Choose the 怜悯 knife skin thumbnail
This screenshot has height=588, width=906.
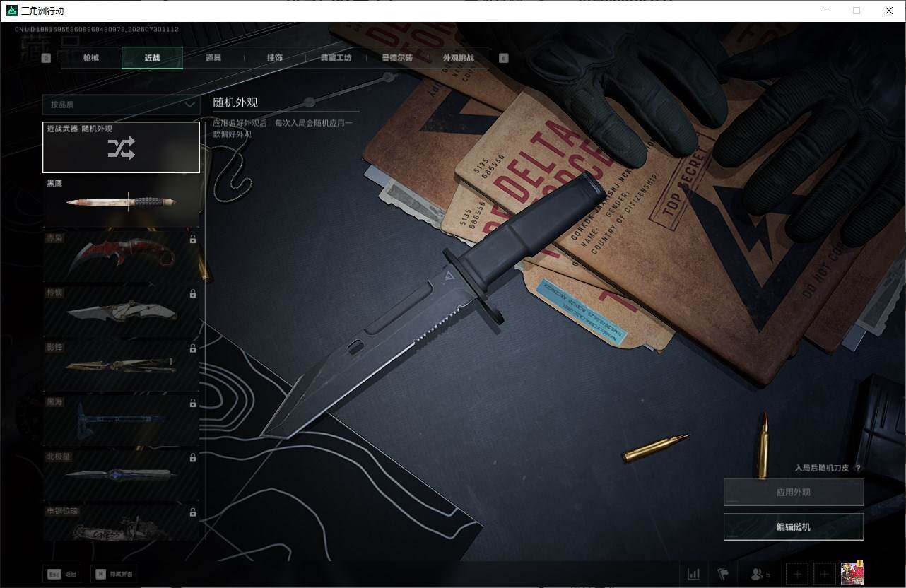click(121, 311)
